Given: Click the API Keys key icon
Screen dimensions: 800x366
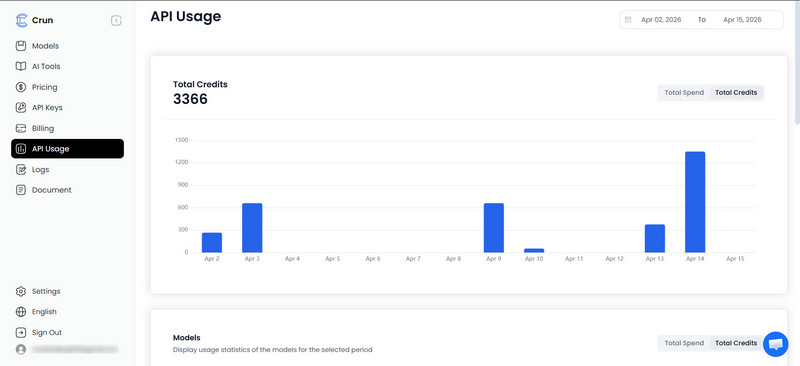Looking at the screenshot, I should [x=21, y=108].
